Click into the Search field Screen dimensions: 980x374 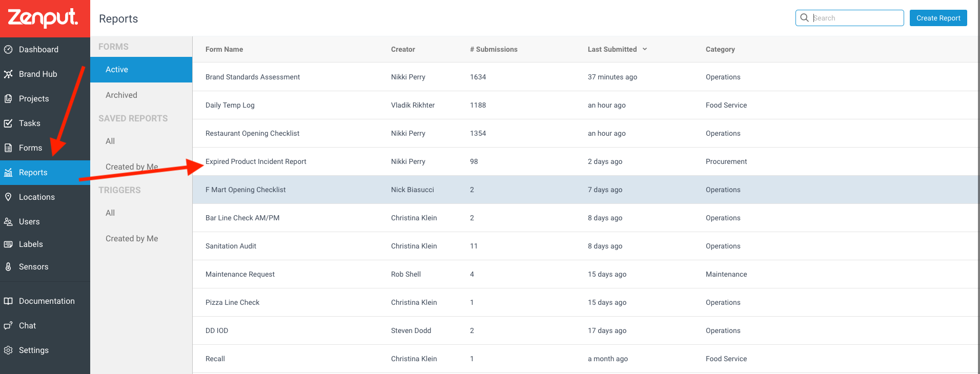pos(850,18)
